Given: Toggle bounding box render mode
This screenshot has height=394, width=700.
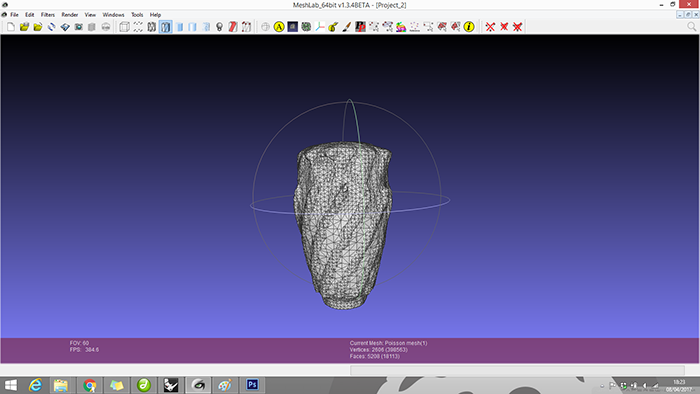Looking at the screenshot, I should click(x=125, y=27).
